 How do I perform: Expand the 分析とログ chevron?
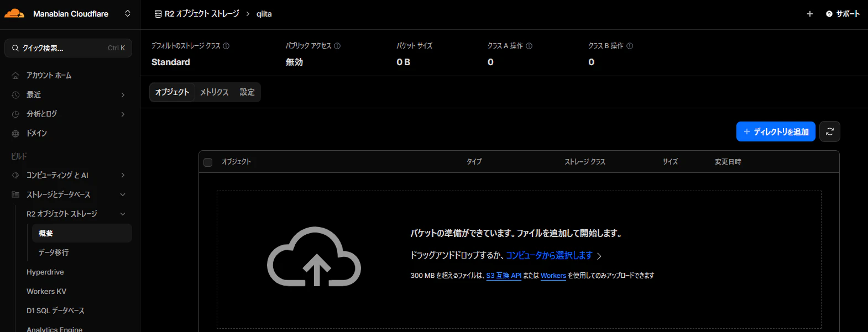tap(123, 114)
